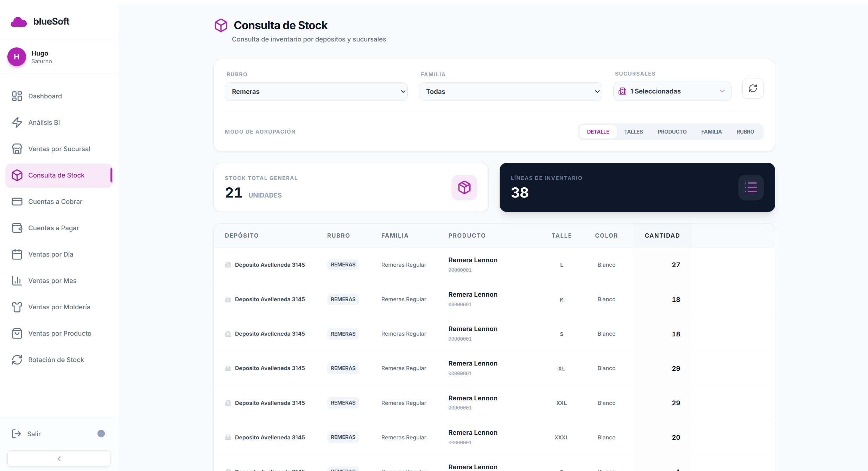868x471 pixels.
Task: Keep DETALLE grouping mode selected
Action: pos(598,131)
